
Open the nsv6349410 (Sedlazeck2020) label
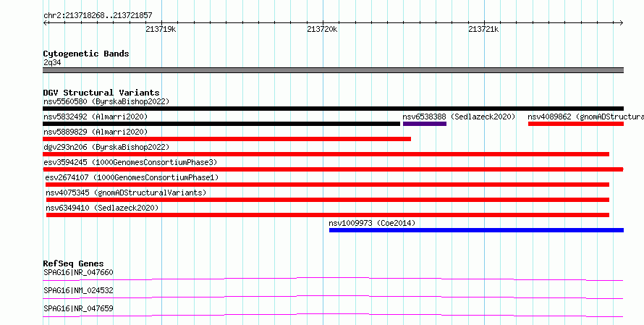[102, 208]
